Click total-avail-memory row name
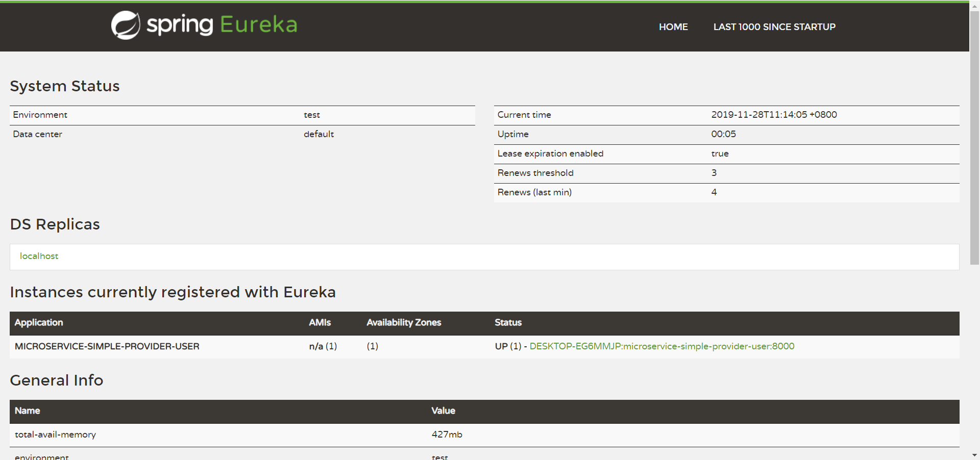The image size is (980, 460). (x=55, y=435)
